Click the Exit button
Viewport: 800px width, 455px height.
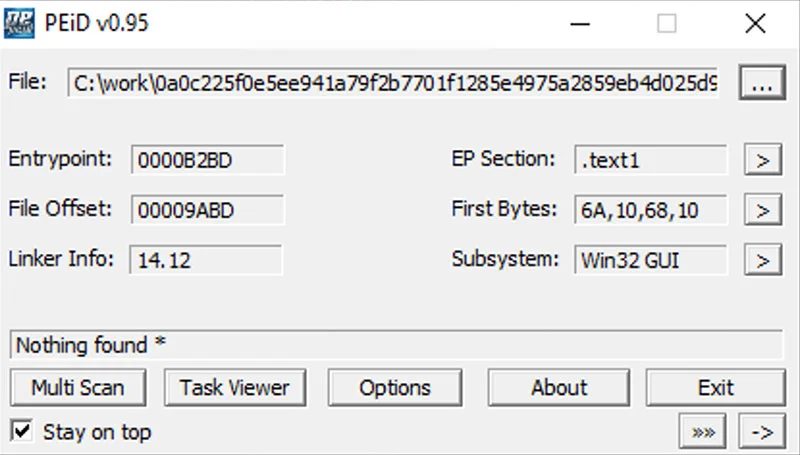click(x=715, y=388)
